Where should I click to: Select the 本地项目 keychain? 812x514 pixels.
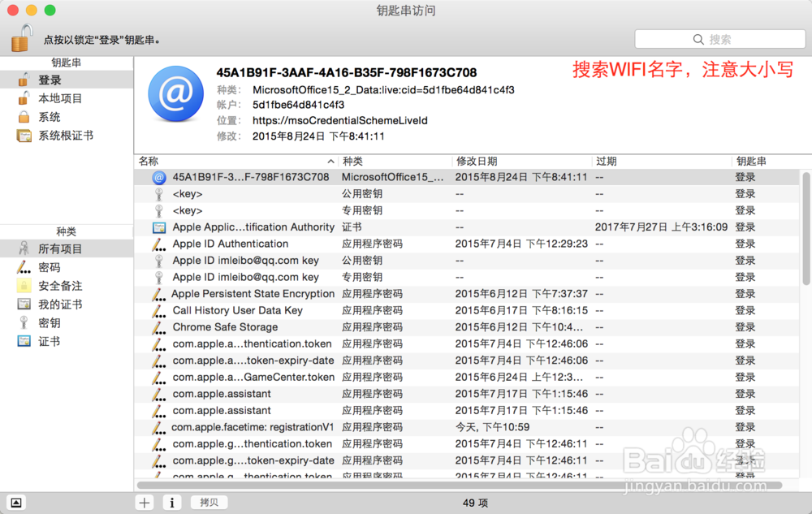click(67, 98)
